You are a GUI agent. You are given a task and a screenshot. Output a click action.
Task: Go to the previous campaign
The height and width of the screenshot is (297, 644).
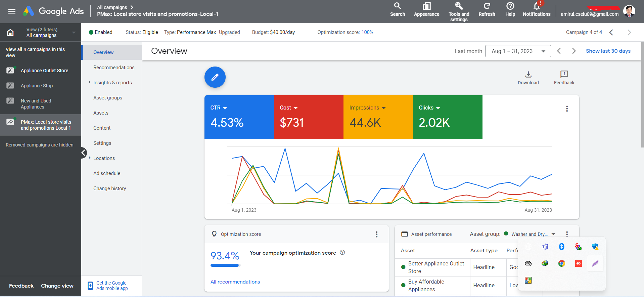point(611,32)
